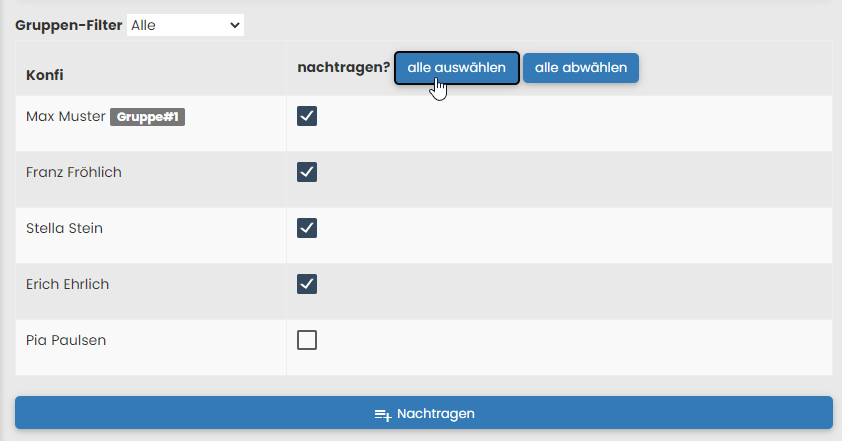
Task: Deselect the checkbox in Stella Stein's row
Action: click(x=307, y=228)
